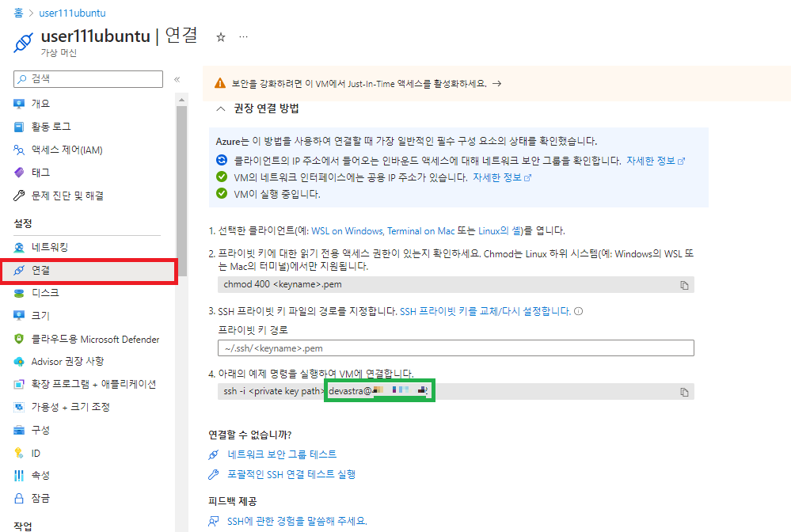Open user111ubuntu breadcrumb link
Screen dimensions: 791x532
click(x=72, y=13)
